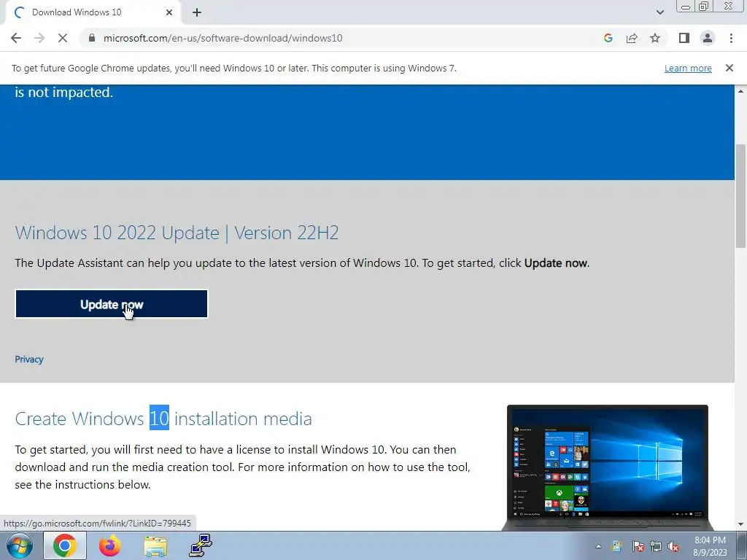Click the Chrome taskbar icon
The height and width of the screenshot is (560, 747).
(65, 545)
